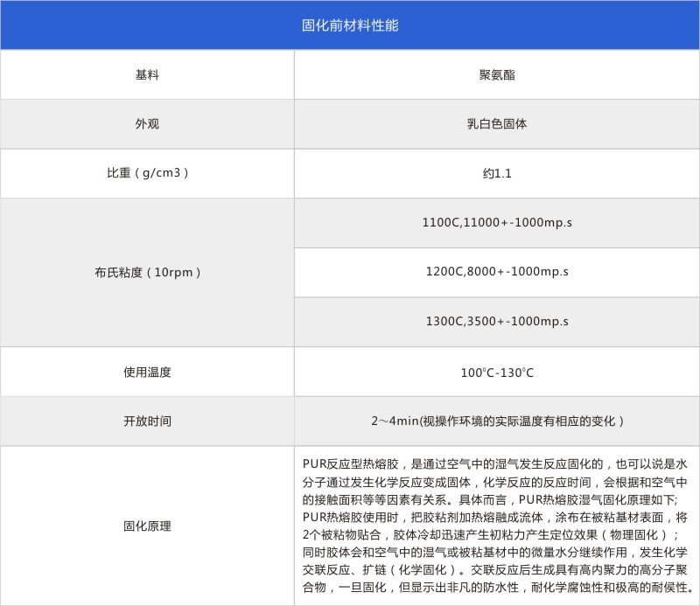Click the 固化前材料性能 table header
Screen dimensions: 700x606
[349, 25]
